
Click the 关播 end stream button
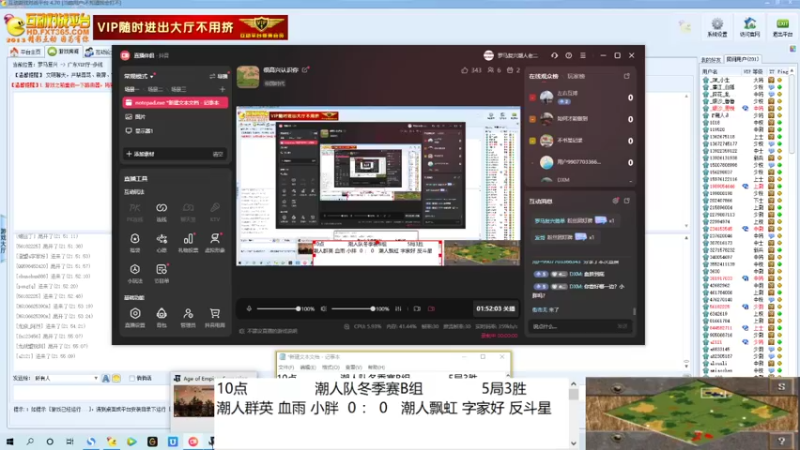[495, 309]
